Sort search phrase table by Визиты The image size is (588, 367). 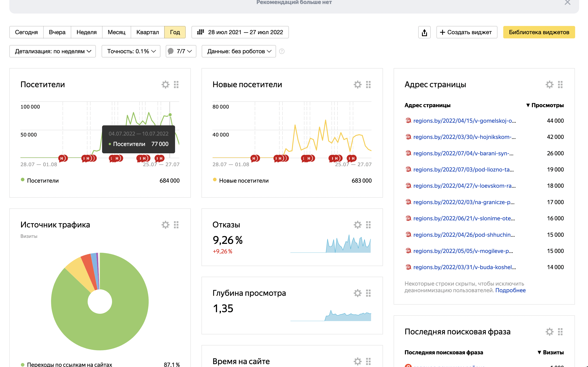point(550,352)
